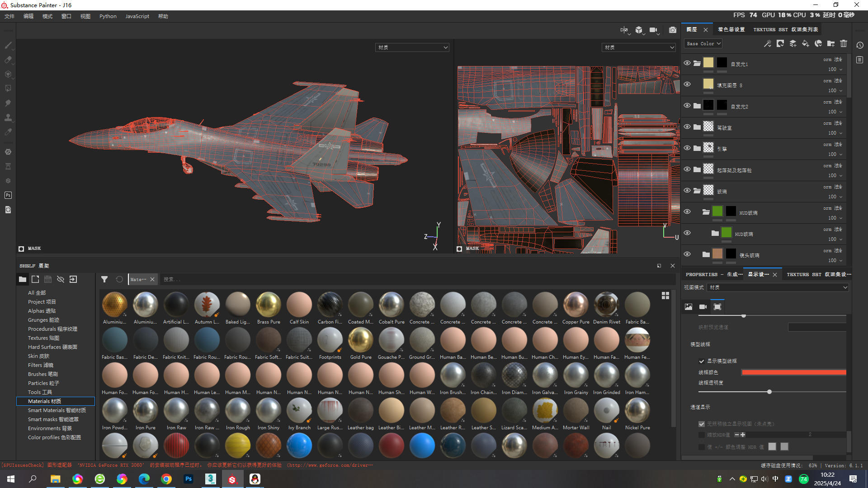The height and width of the screenshot is (488, 868).
Task: Open the Python menu
Action: pyautogui.click(x=108, y=16)
